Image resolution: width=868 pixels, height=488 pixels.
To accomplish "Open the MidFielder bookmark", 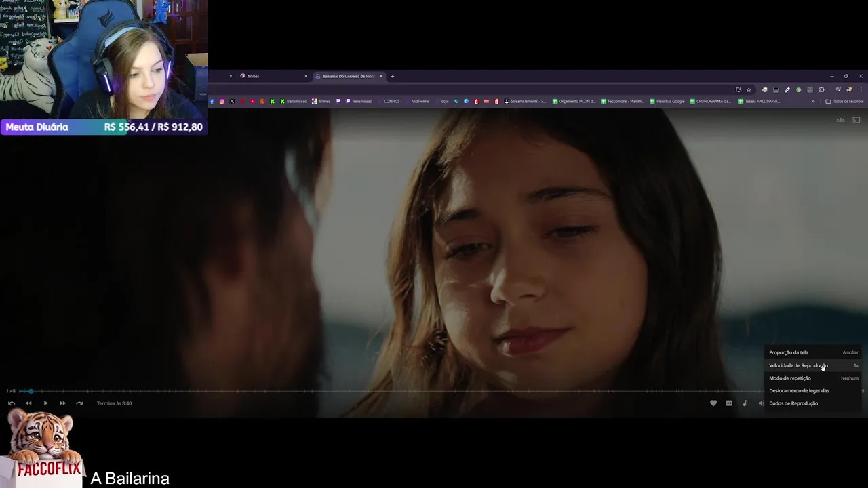I will coord(416,102).
